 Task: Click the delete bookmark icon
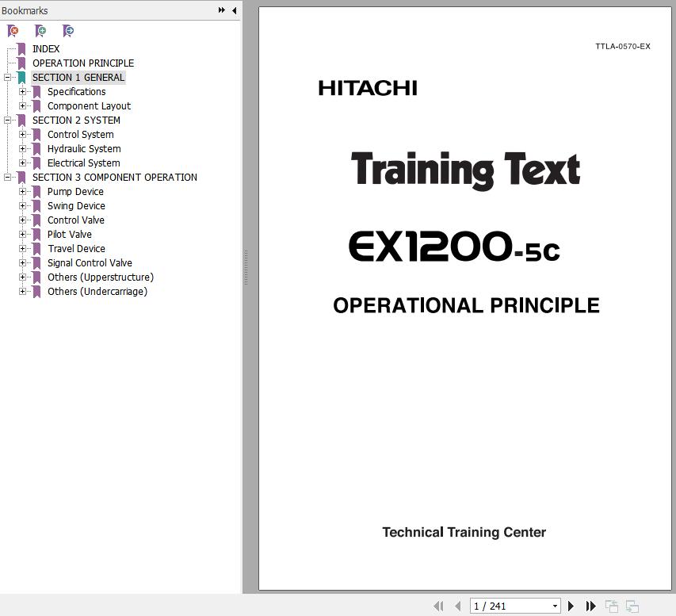[13, 31]
